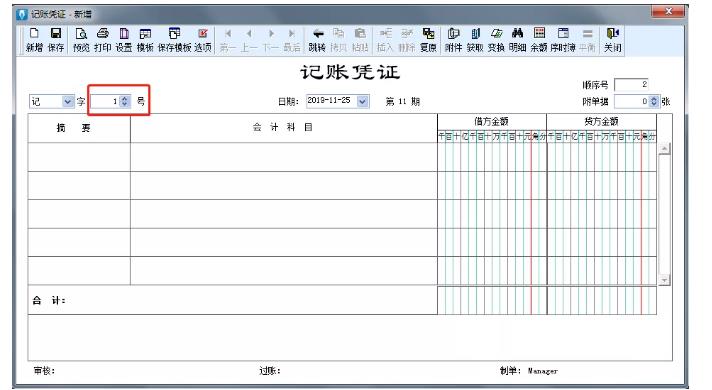Click the 顺序号 input field
712x390 pixels.
pos(631,84)
